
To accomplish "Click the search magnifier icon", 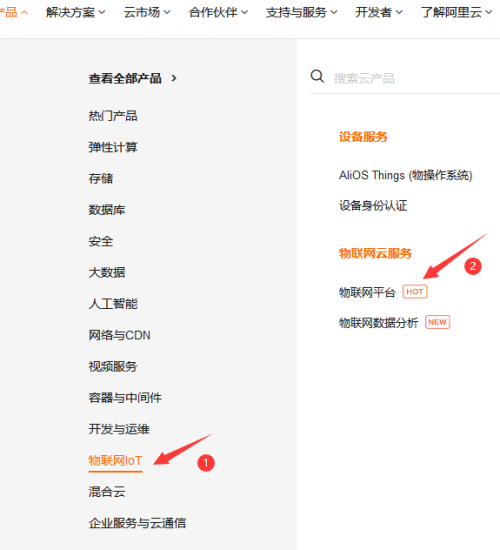I will pos(317,76).
